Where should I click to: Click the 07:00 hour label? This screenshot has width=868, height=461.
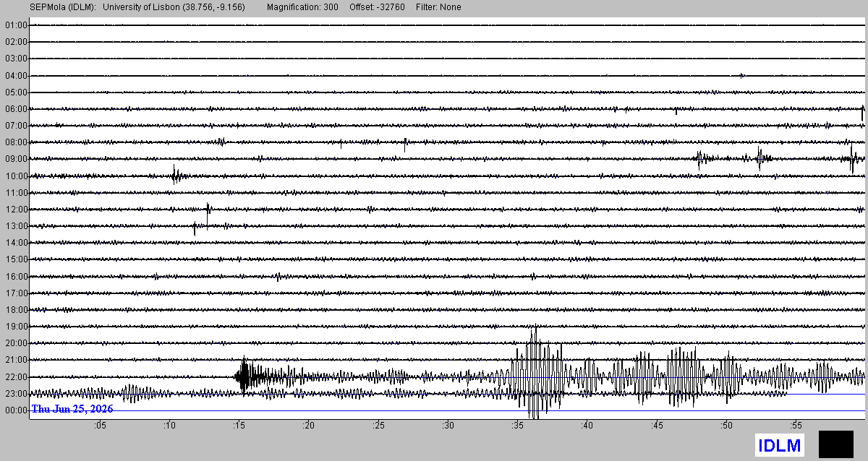point(16,126)
